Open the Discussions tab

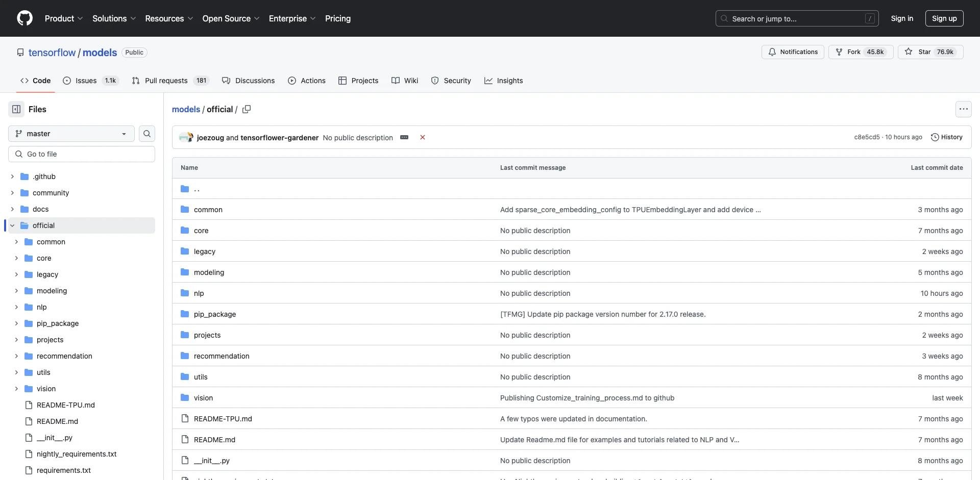tap(249, 81)
